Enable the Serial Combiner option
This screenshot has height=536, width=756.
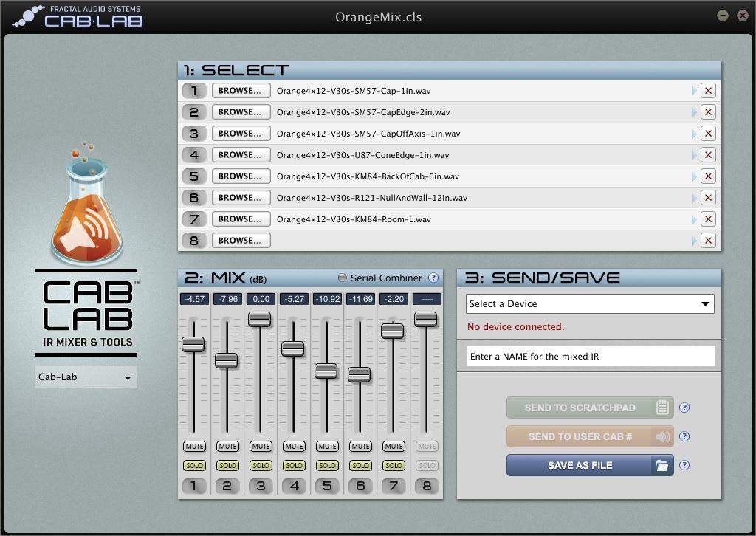[342, 278]
